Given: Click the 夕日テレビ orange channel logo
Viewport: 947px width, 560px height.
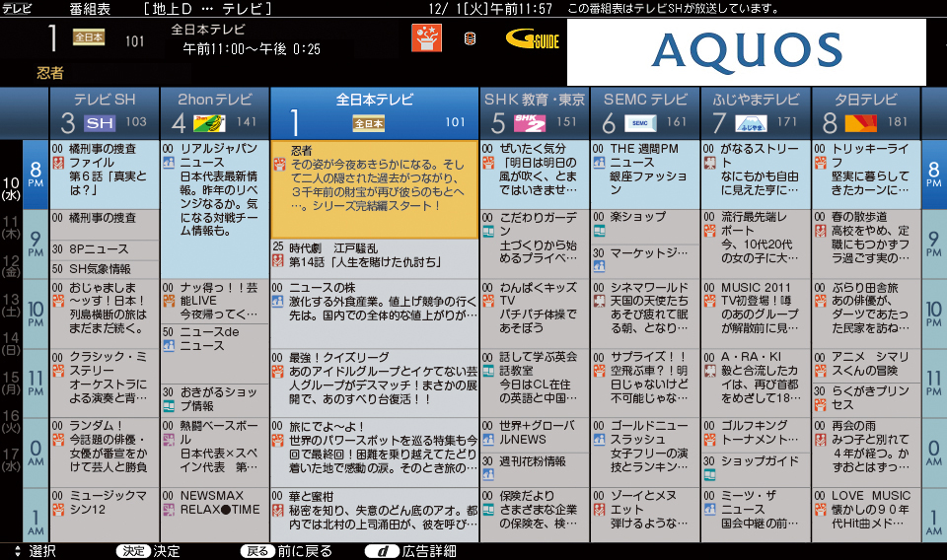Looking at the screenshot, I should [860, 123].
